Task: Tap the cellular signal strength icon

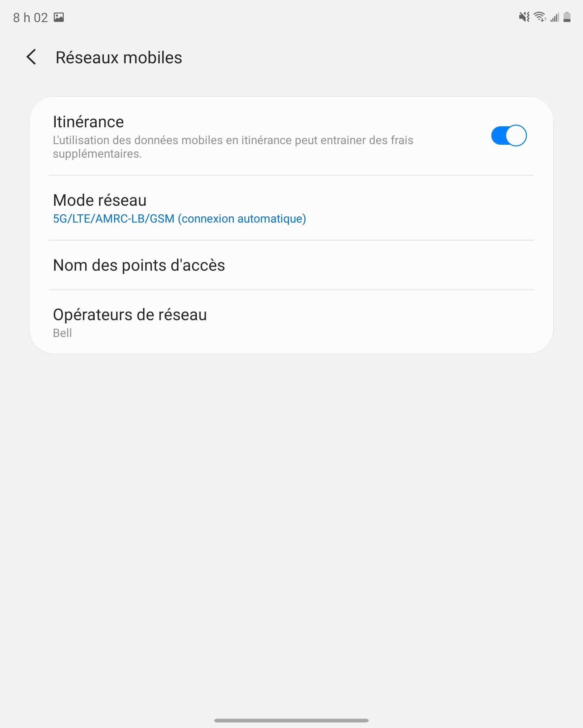Action: pyautogui.click(x=555, y=17)
